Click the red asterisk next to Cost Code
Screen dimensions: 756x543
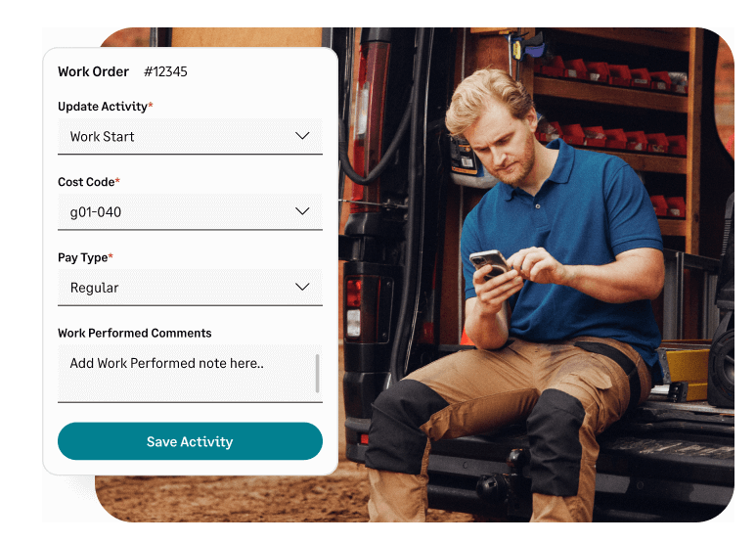(x=117, y=180)
